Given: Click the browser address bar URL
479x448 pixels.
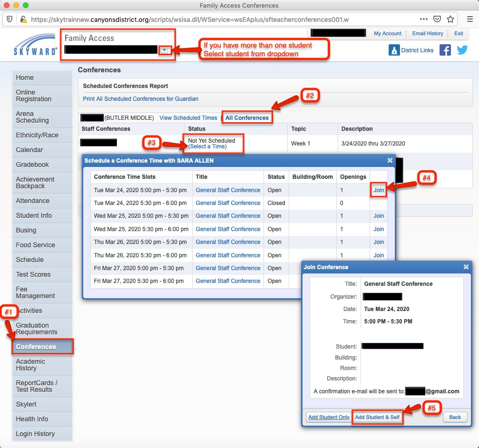Looking at the screenshot, I should pos(190,19).
